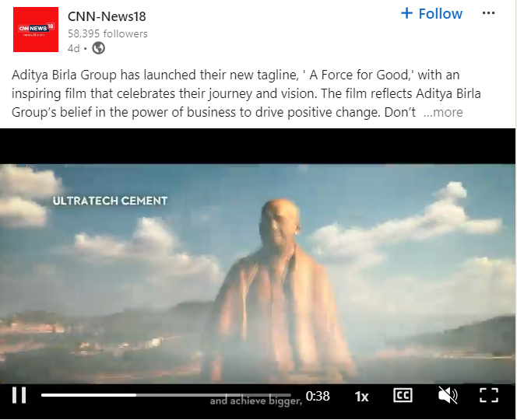
Task: Expand the post text with …more
Action: 443,112
